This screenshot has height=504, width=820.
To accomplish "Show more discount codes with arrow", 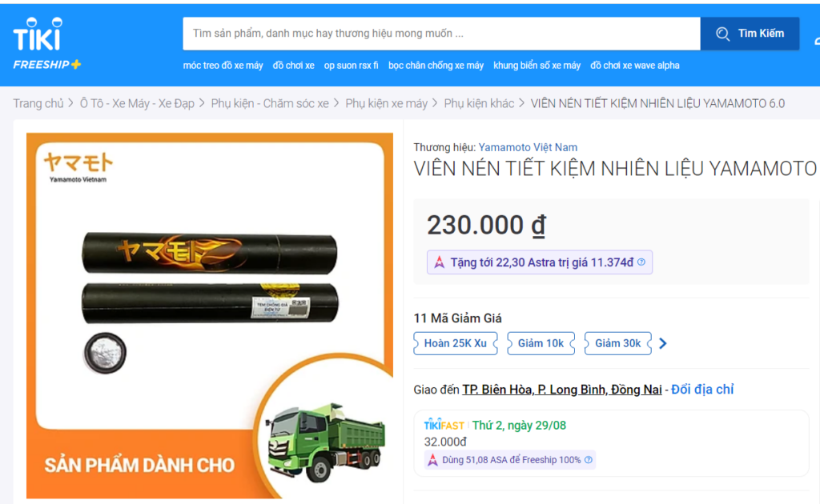I will click(x=663, y=343).
